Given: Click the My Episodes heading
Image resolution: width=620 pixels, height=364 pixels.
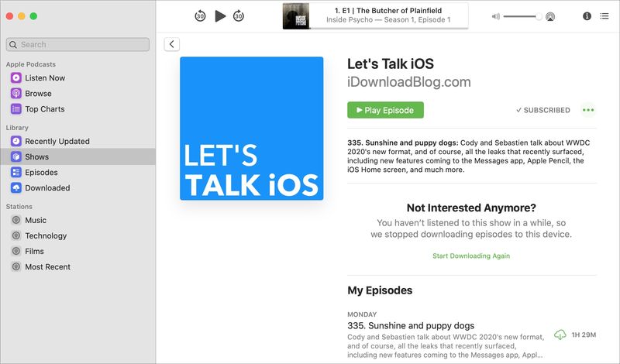Looking at the screenshot, I should pos(380,290).
